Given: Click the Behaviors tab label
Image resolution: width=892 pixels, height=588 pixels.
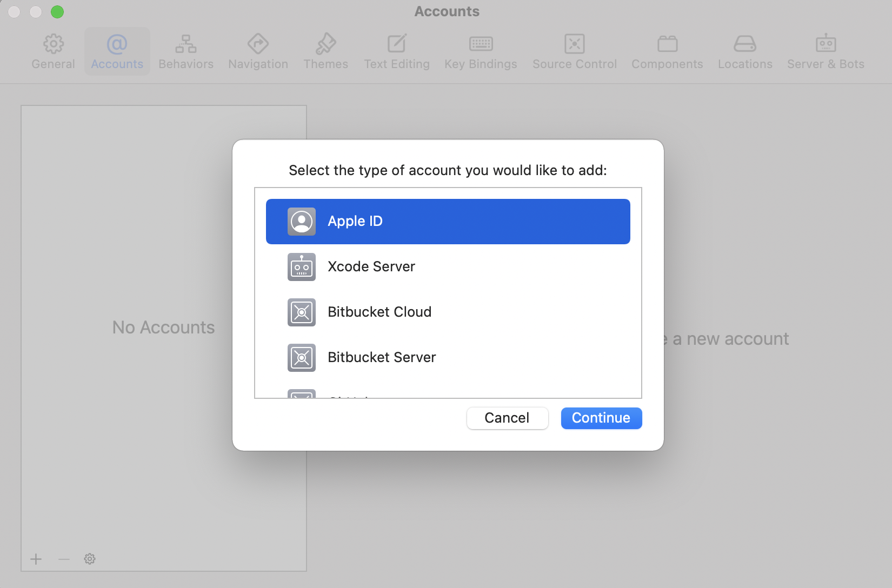Looking at the screenshot, I should click(186, 64).
